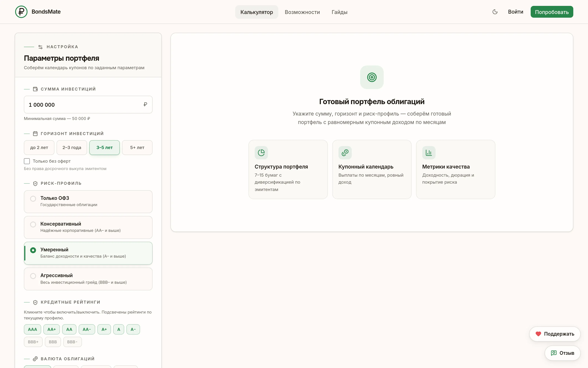Screen dimensions: 588x368
Task: Click the pie chart icon in Структура портфеля
Action: [x=261, y=153]
